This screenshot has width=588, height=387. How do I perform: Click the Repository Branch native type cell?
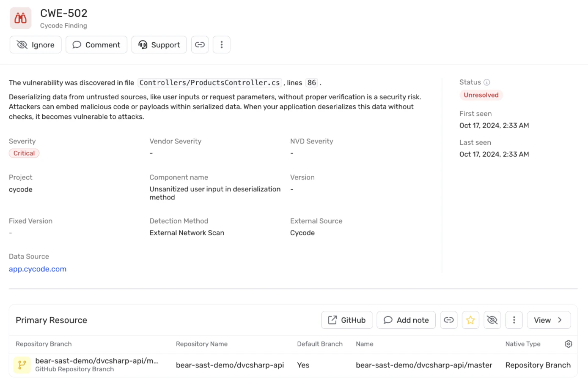point(538,365)
